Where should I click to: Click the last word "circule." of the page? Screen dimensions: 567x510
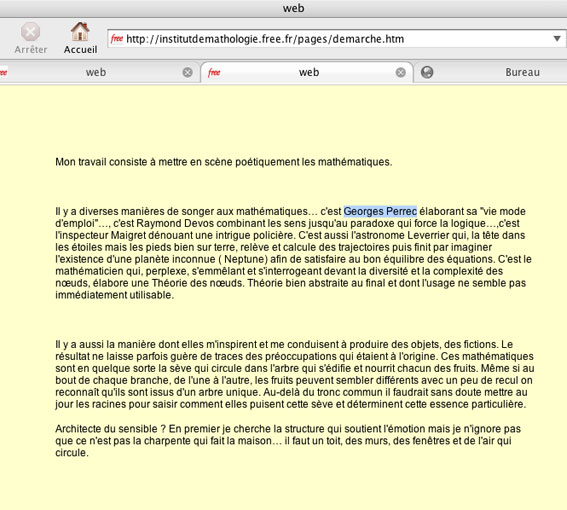pyautogui.click(x=72, y=453)
